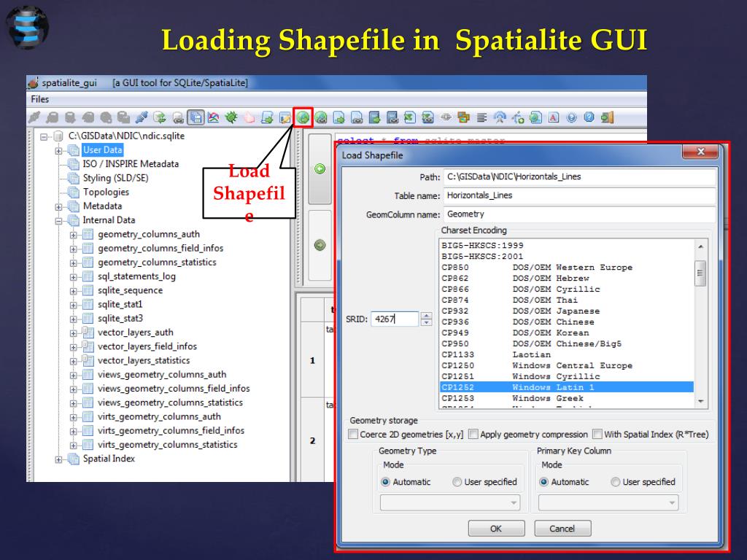Click the load CSV/TXT document icon
747x560 pixels.
(x=338, y=117)
